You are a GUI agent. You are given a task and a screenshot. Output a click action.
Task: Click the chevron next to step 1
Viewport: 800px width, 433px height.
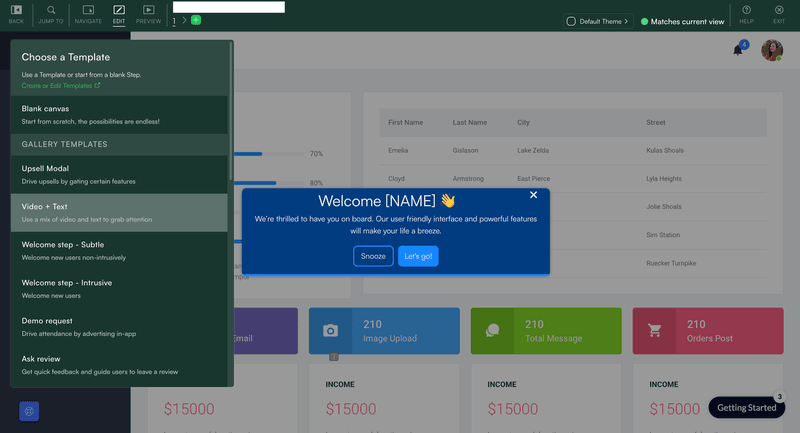coord(184,20)
